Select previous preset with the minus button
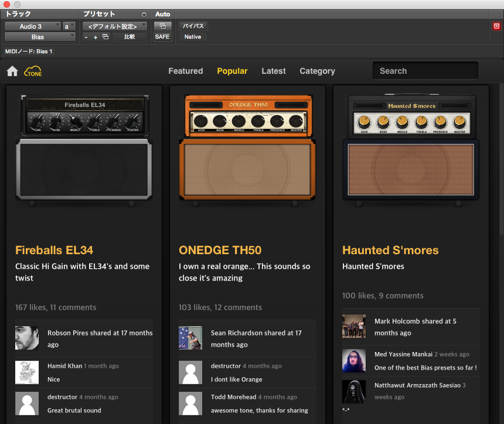Viewport: 504px width, 424px height. [86, 37]
